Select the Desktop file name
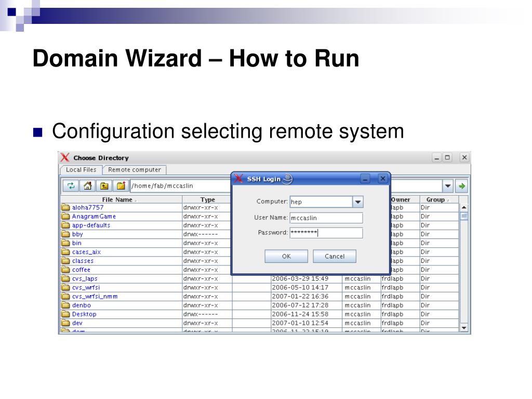Image resolution: width=532 pixels, height=399 pixels. 84,314
